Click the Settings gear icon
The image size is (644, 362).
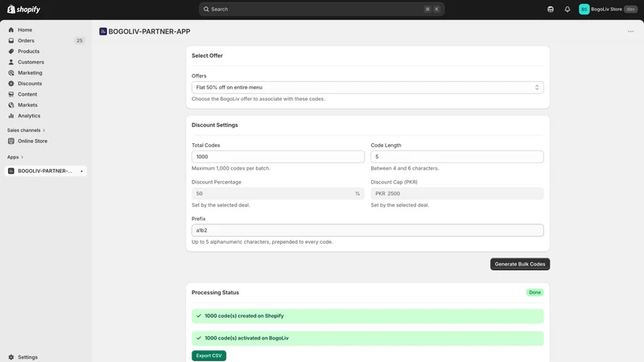tap(11, 357)
